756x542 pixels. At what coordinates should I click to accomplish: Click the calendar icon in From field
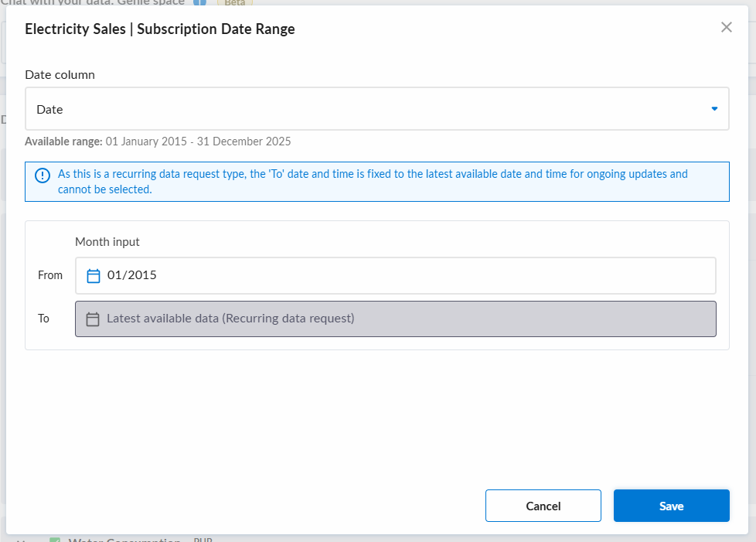[93, 276]
